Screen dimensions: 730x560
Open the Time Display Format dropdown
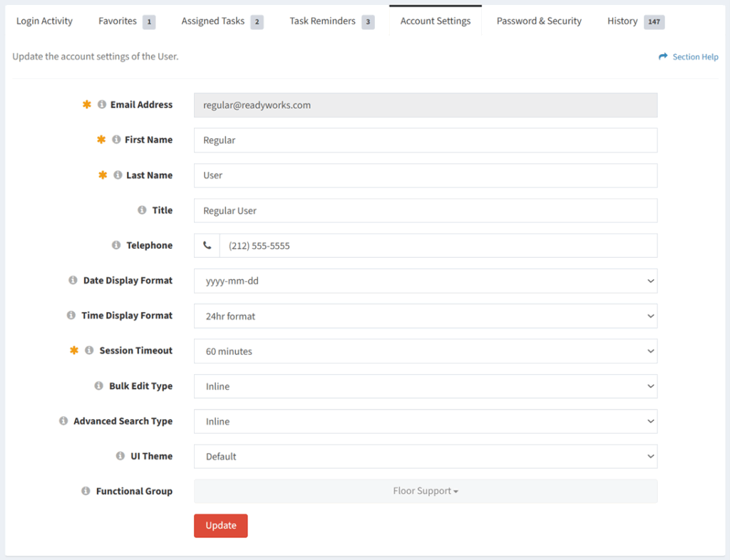426,316
